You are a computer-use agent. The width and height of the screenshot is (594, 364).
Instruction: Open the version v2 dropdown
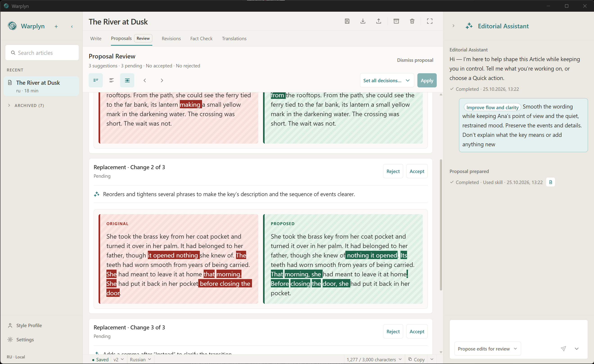coord(119,360)
